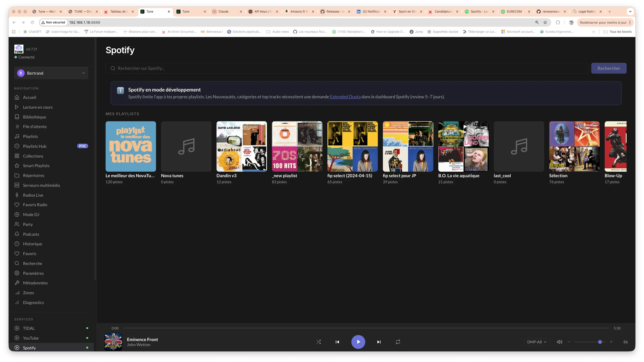This screenshot has height=362, width=644.
Task: Open the Diagnostics page
Action: point(51,303)
